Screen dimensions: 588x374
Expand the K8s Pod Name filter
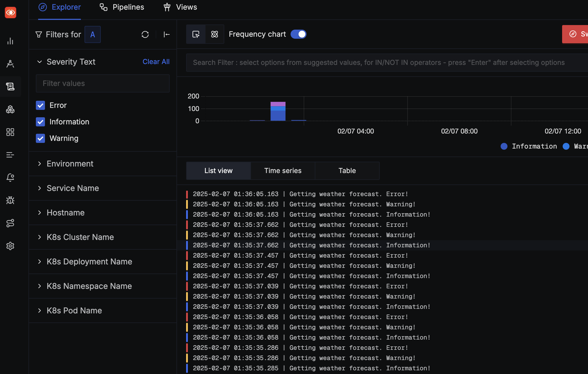[x=74, y=311]
